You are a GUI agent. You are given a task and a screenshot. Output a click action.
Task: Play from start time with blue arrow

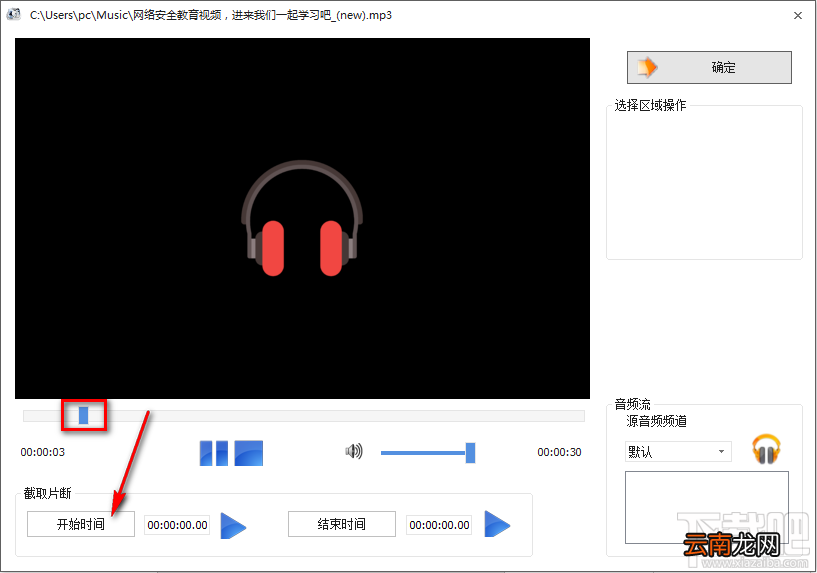(233, 525)
